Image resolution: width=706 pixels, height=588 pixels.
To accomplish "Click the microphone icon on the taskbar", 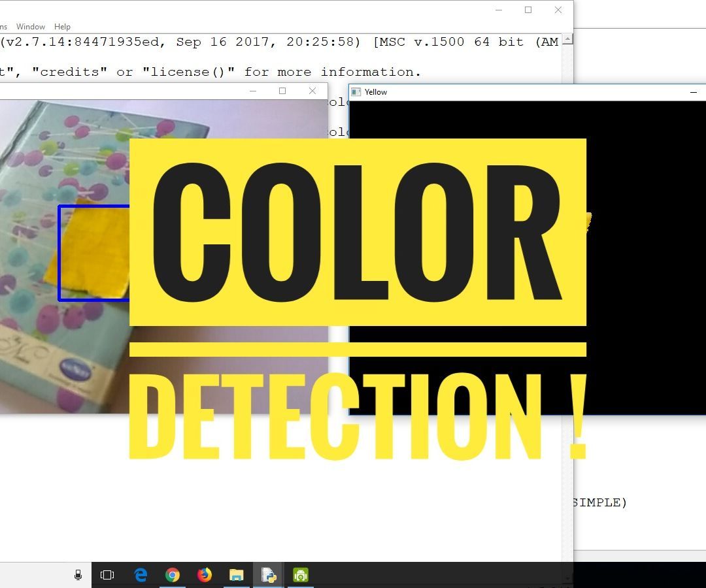I will tap(78, 575).
